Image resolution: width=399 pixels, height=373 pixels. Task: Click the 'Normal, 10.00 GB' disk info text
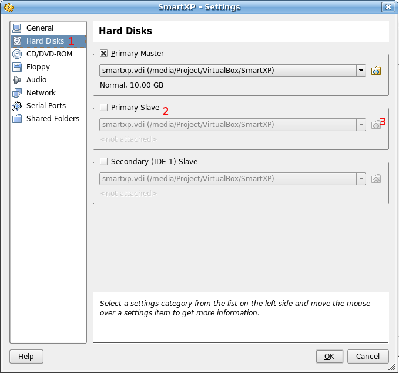click(132, 85)
